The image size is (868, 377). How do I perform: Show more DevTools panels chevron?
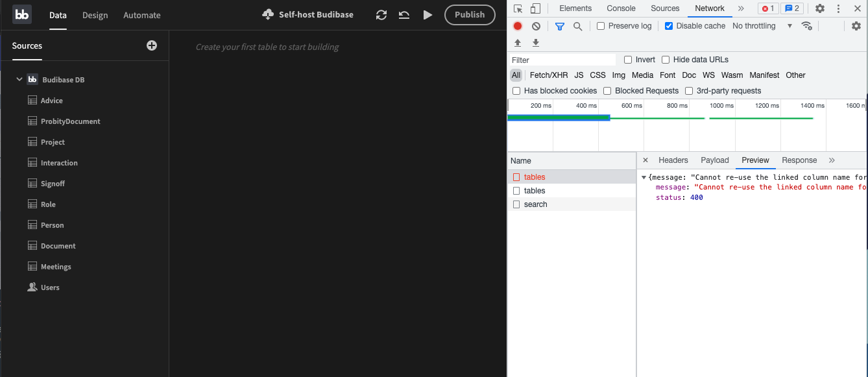[x=741, y=8]
